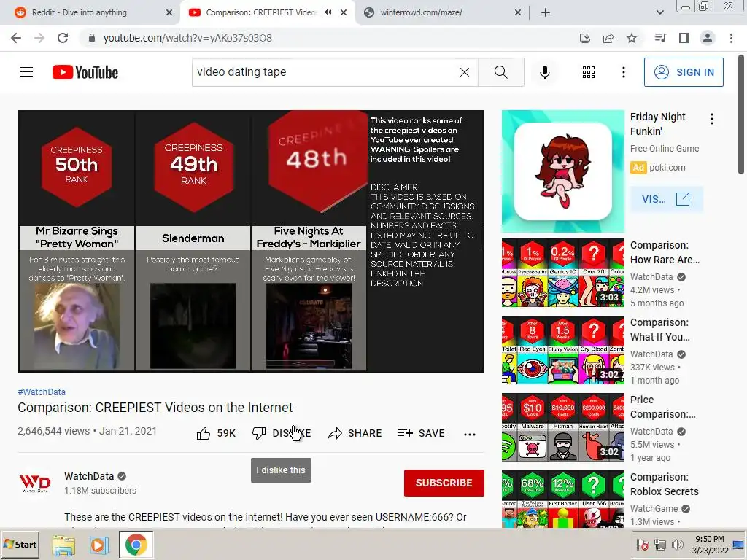Open the Chrome three-dot menu

coord(731,38)
